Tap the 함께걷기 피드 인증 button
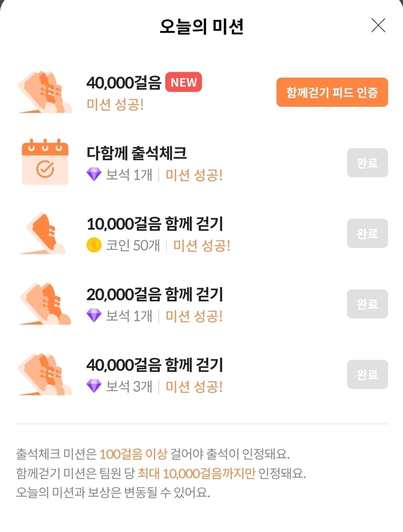This screenshot has width=403, height=532. [332, 92]
